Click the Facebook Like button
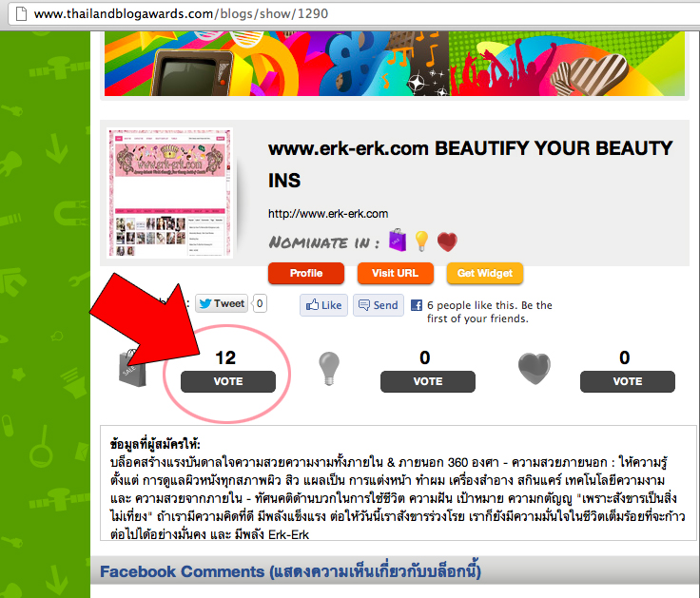700x598 pixels. click(323, 305)
